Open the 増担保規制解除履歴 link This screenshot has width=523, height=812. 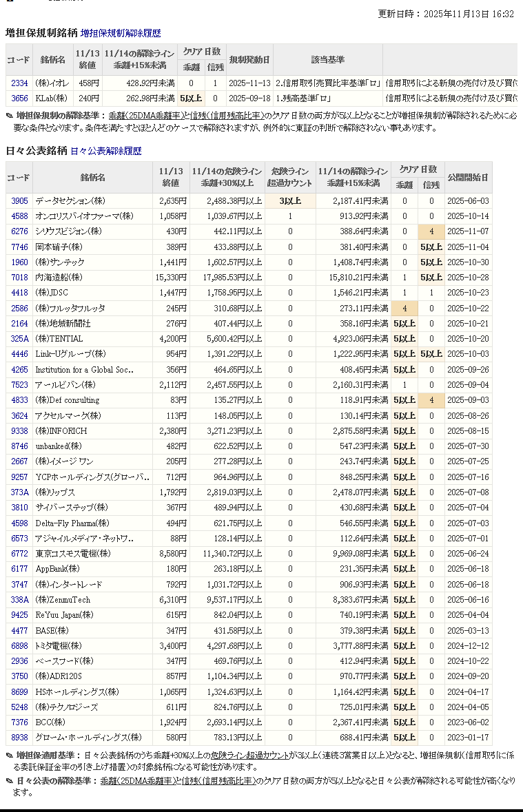click(x=121, y=32)
